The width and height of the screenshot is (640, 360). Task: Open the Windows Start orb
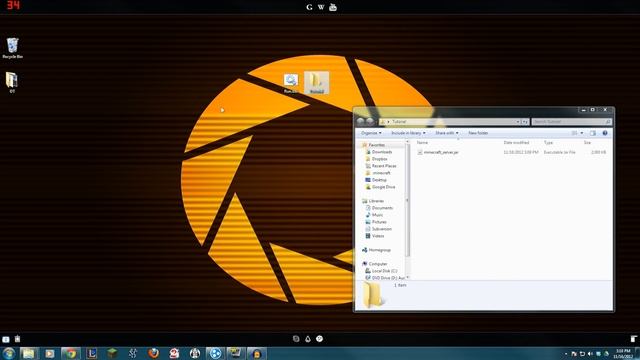point(9,353)
